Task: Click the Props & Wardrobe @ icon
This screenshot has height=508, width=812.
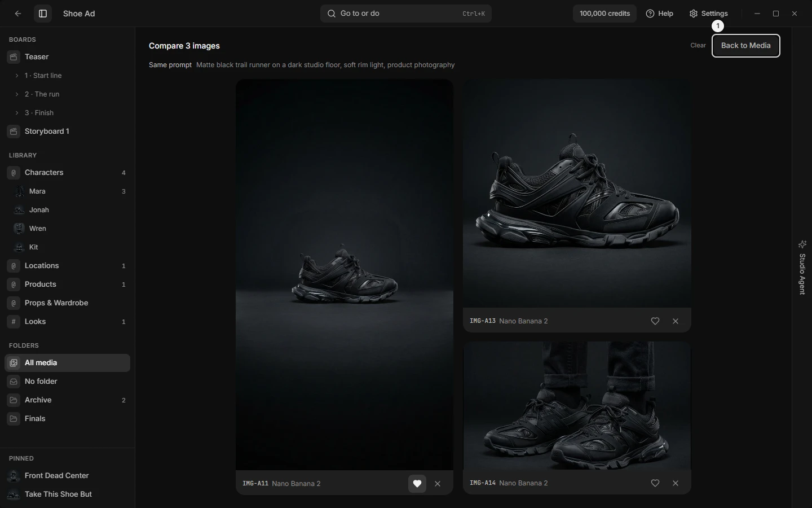Action: (x=14, y=303)
